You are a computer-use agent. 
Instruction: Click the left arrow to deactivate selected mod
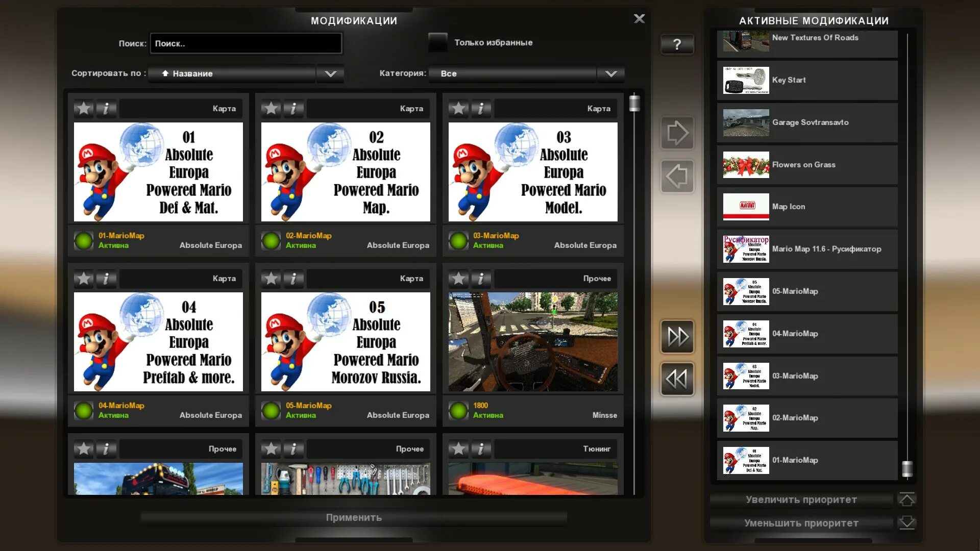(677, 177)
